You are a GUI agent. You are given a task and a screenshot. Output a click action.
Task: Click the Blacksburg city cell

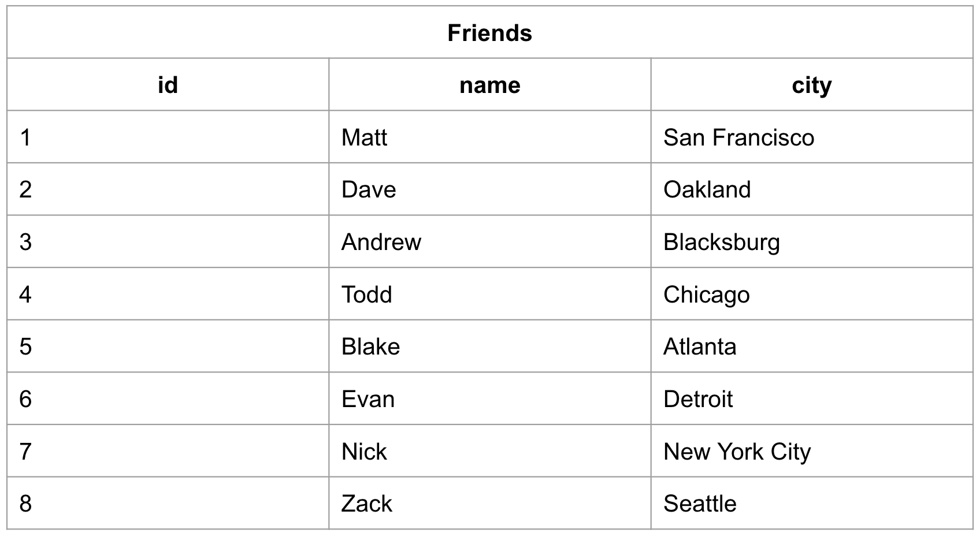pyautogui.click(x=721, y=242)
